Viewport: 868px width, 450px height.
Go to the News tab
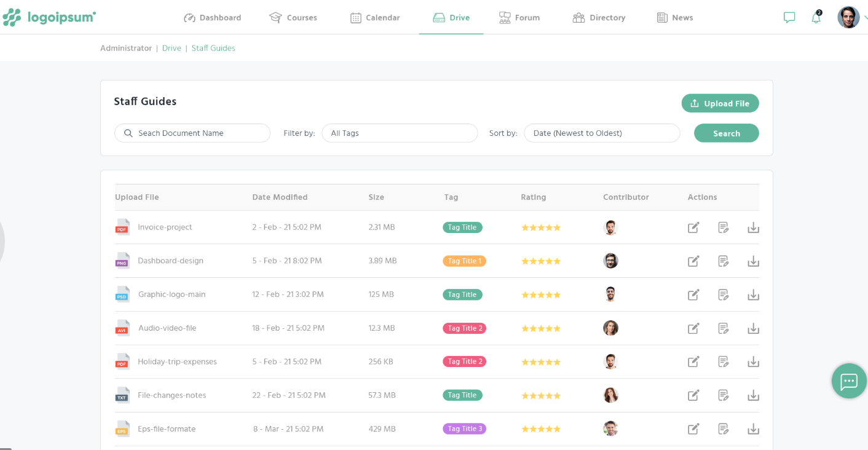coord(675,18)
